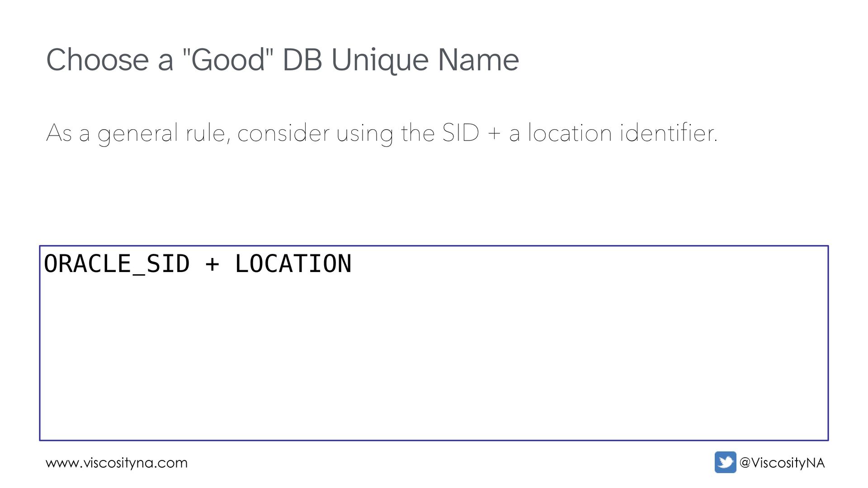Select the word "LOCATION" in code box
Screen dimensions: 868x488
click(x=293, y=264)
